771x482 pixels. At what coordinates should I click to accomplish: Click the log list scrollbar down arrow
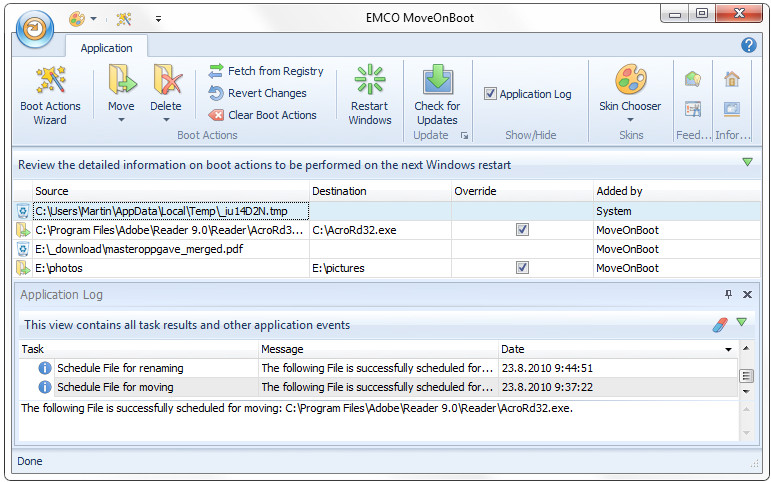click(746, 392)
